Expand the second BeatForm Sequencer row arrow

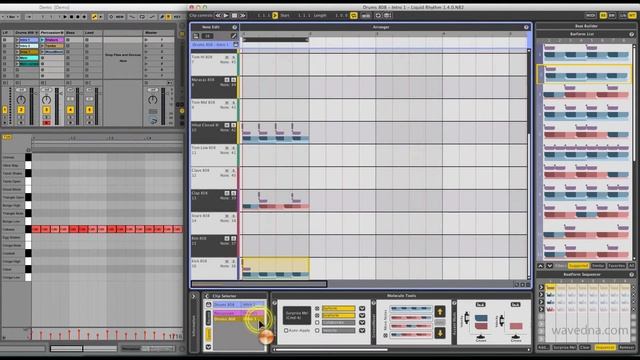click(541, 295)
